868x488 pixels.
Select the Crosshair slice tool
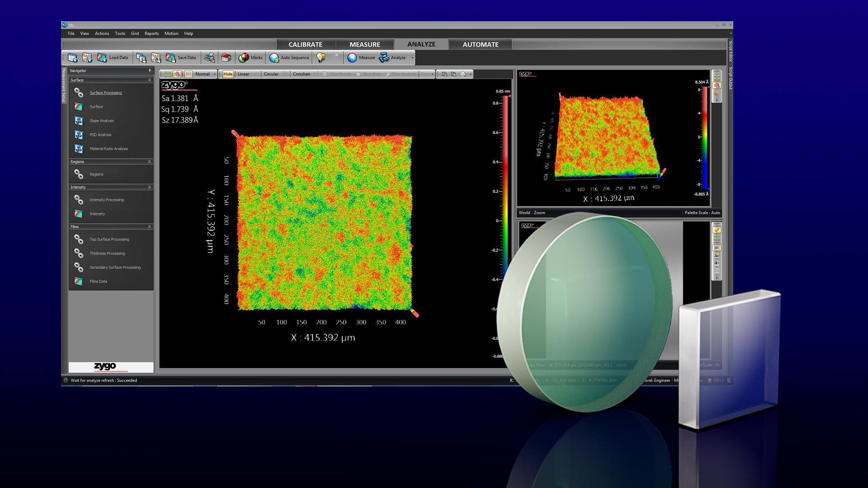point(301,74)
